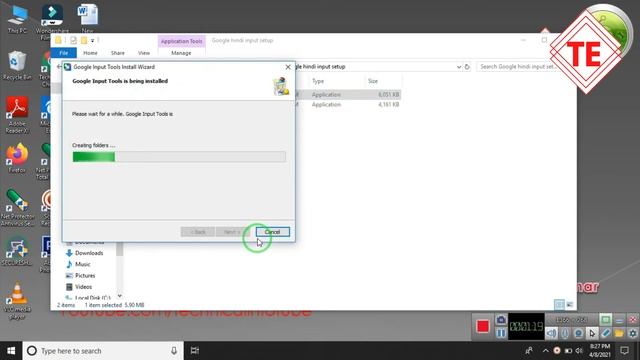Viewport: 640px width, 360px height.
Task: Toggle recorder speaker audio capture
Action: pos(551,333)
